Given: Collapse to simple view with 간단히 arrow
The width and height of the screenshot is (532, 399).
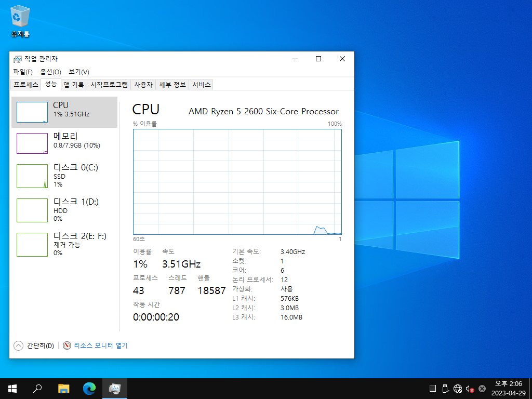Looking at the screenshot, I should click(18, 345).
